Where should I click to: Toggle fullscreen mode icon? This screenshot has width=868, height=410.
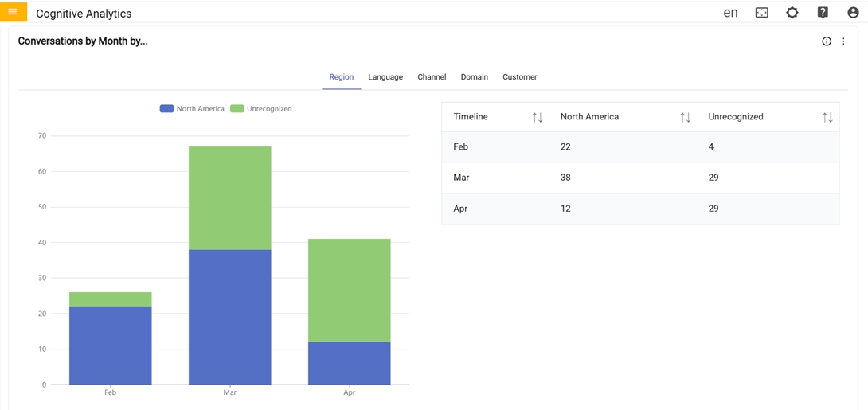click(x=761, y=13)
